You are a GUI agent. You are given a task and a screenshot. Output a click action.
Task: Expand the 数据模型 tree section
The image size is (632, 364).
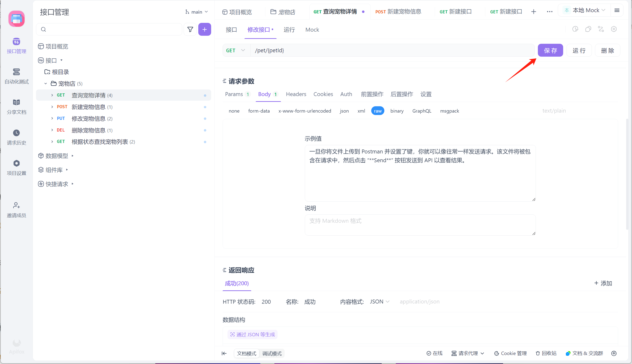pos(56,156)
